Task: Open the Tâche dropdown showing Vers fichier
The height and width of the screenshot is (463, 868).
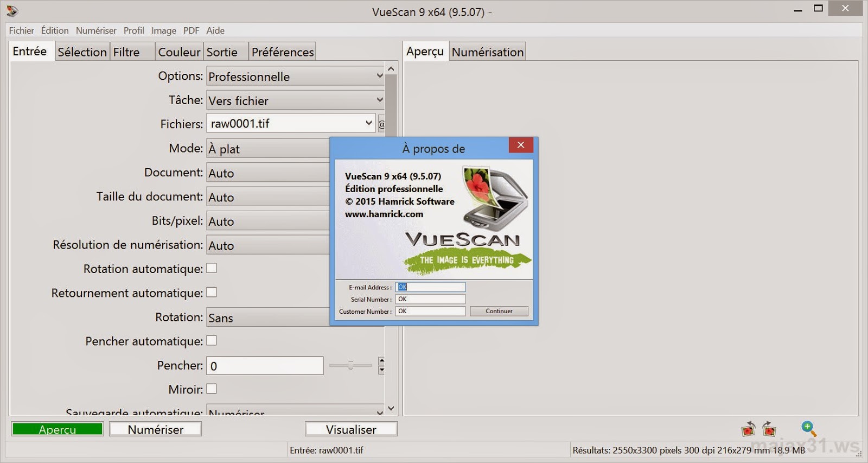Action: [296, 100]
